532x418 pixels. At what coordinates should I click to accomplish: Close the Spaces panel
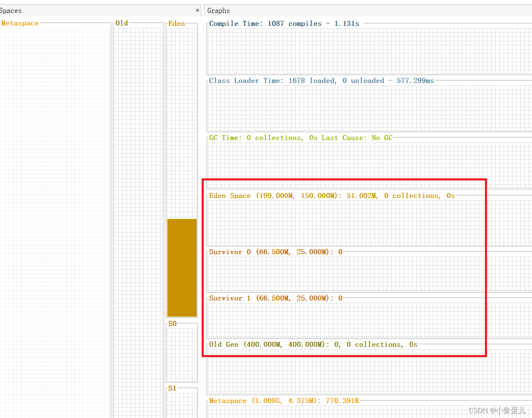pos(197,10)
